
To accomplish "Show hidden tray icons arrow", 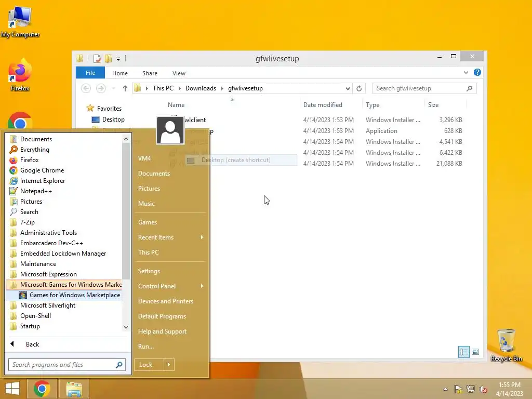I will point(445,389).
